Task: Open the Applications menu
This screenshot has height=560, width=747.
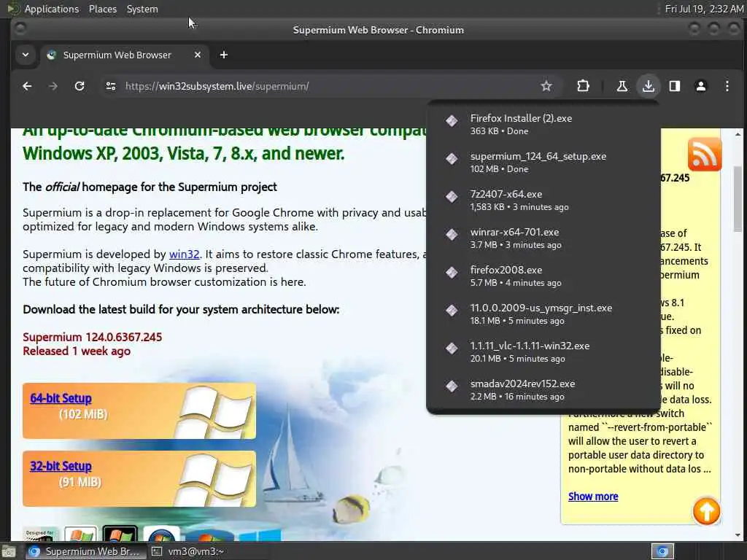Action: [x=52, y=9]
